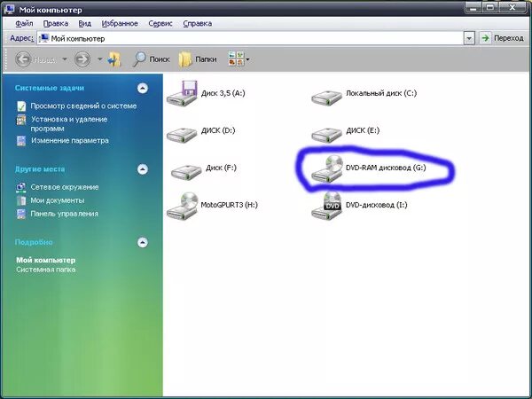Expand the address bar dropdown arrow
The height and width of the screenshot is (399, 532).
click(469, 38)
